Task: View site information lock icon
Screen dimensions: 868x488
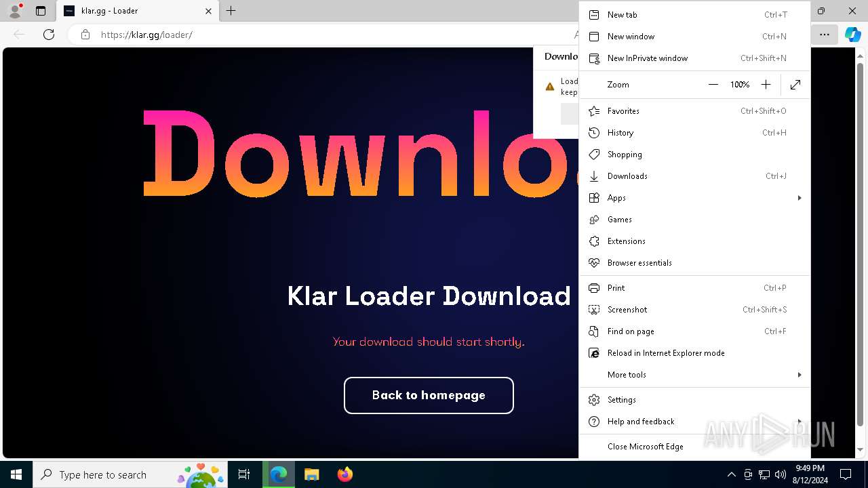Action: click(x=85, y=35)
